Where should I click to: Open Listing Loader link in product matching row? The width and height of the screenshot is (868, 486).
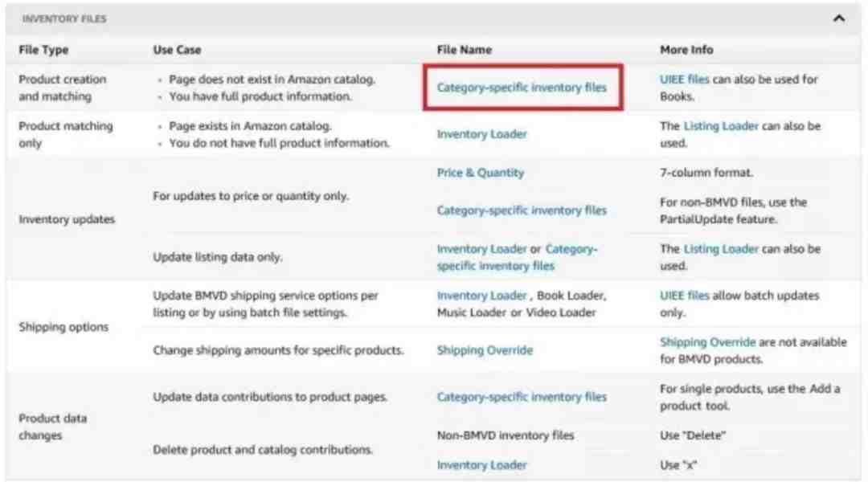coord(721,125)
